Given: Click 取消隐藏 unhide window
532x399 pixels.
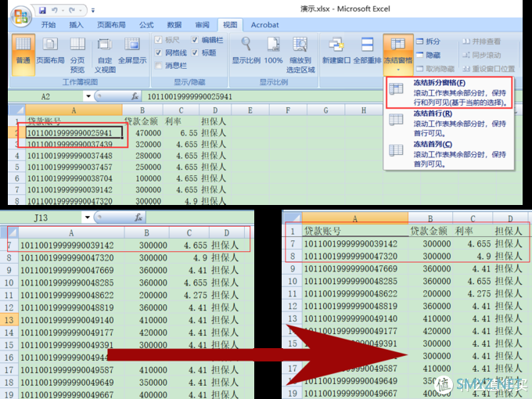Looking at the screenshot, I should point(435,69).
